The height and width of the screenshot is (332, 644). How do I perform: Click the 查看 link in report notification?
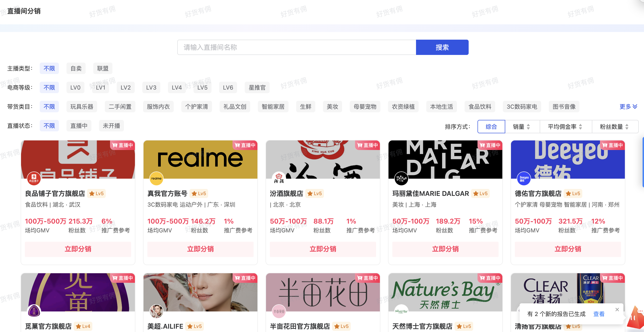click(x=599, y=314)
